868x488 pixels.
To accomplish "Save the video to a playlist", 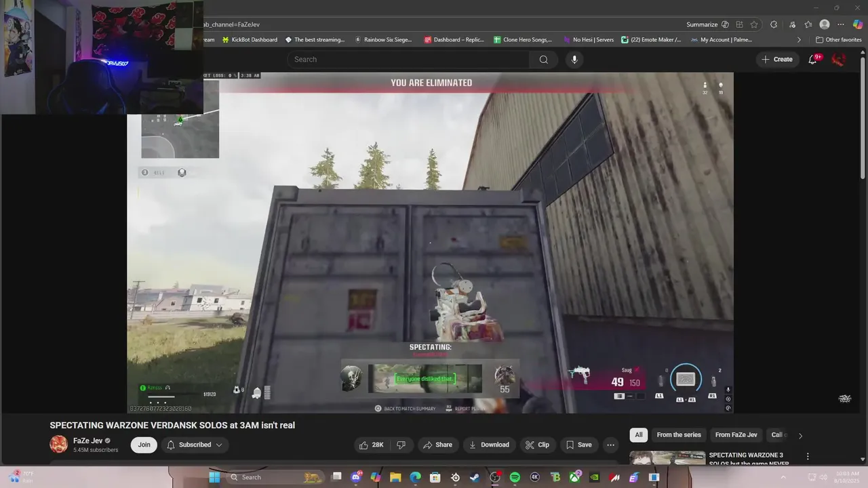I will coord(578,445).
